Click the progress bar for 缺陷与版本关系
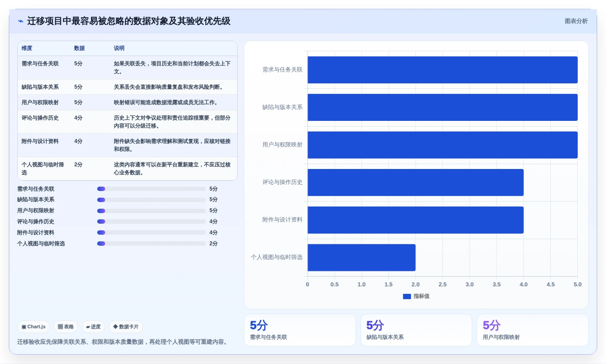This screenshot has height=364, width=606. tap(151, 200)
